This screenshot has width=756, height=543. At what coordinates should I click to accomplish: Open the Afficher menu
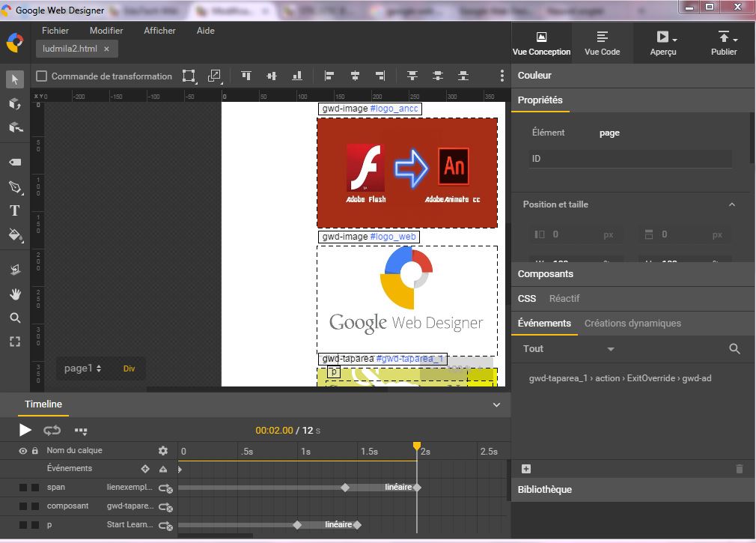click(x=159, y=31)
